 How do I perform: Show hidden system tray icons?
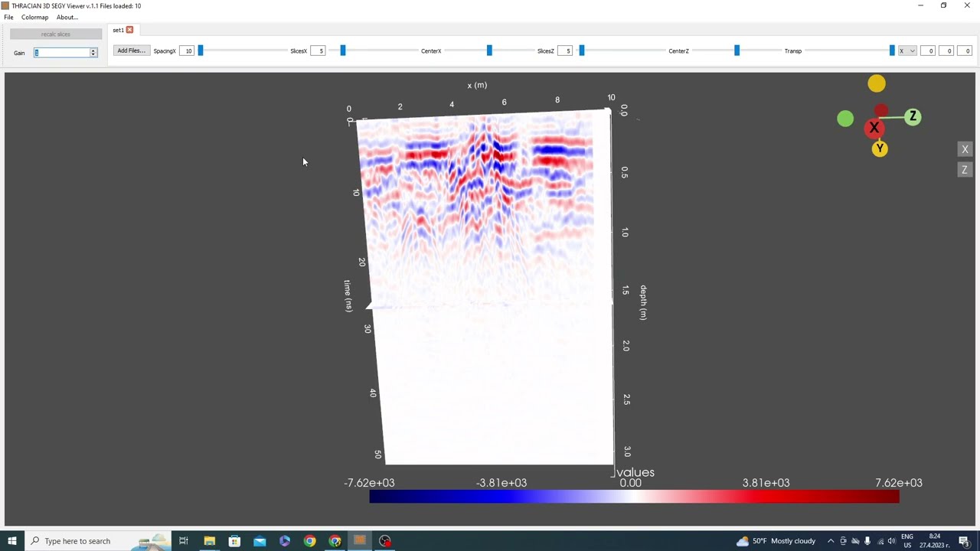(x=831, y=541)
